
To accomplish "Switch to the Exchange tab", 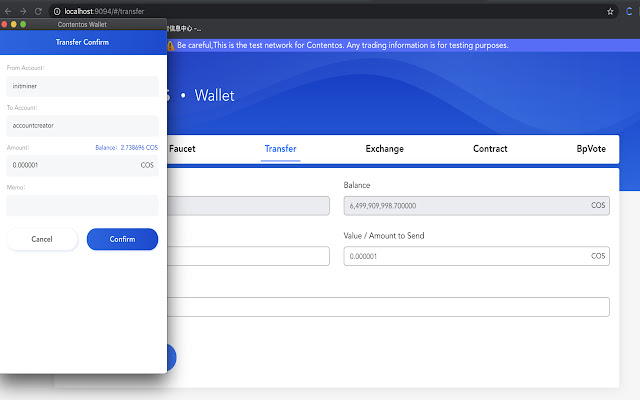I will 384,149.
